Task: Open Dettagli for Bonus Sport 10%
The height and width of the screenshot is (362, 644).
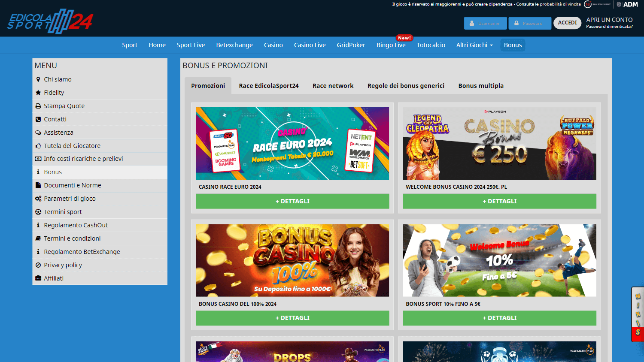Action: [x=499, y=318]
